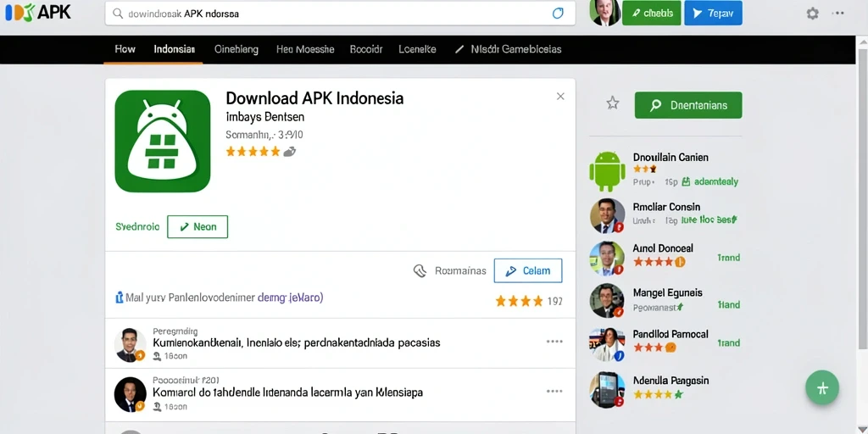Viewport: 868px width, 434px height.
Task: Click the search magnifier icon in search bar
Action: (117, 14)
